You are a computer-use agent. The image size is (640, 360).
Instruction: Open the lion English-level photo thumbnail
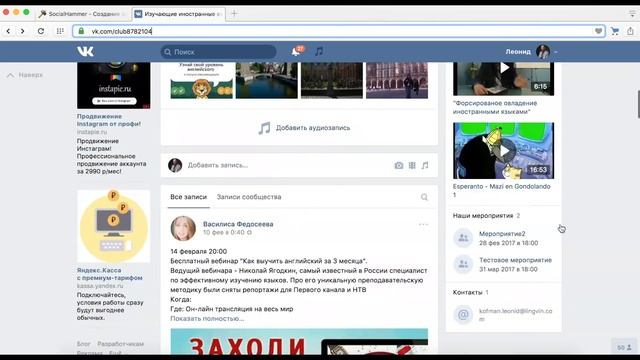[202, 80]
